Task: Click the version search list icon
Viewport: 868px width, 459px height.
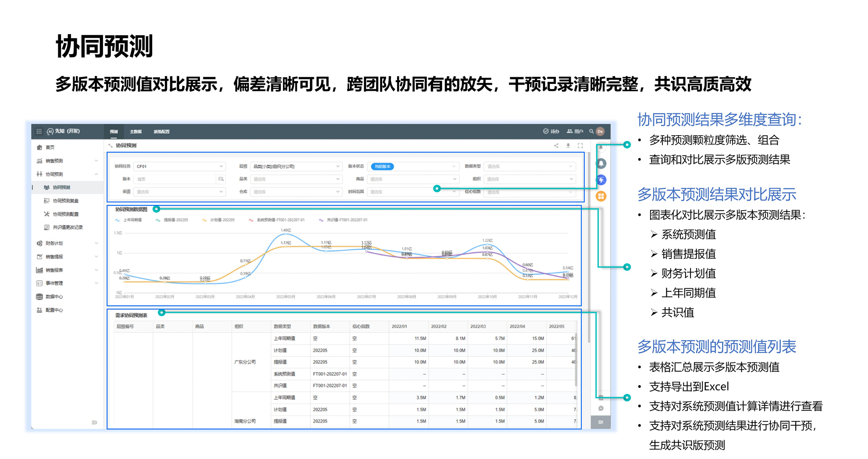Action: (221, 179)
